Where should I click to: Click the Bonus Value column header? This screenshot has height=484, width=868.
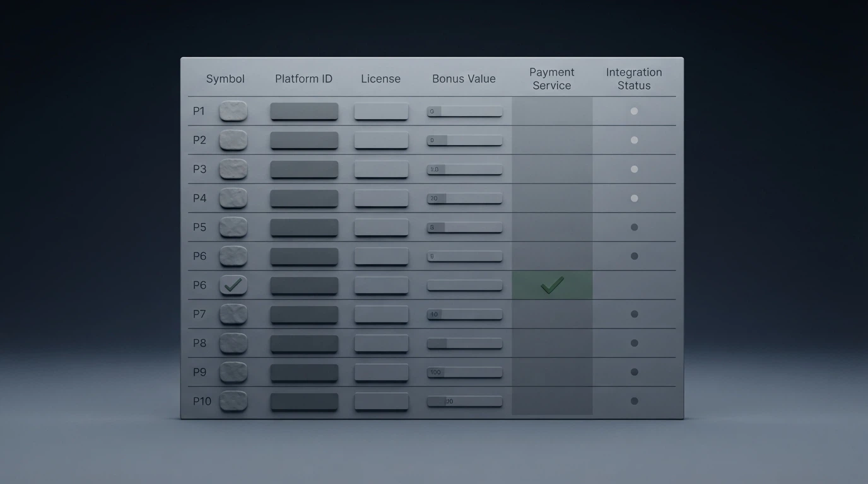coord(464,79)
